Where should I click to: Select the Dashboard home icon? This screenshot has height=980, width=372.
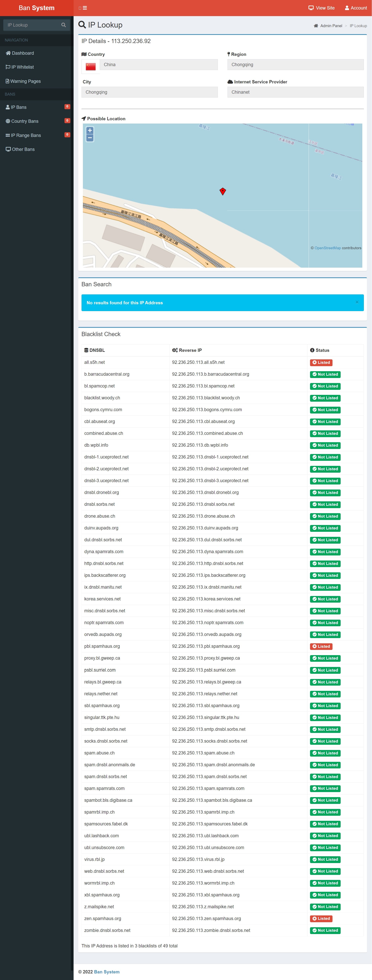coord(8,53)
